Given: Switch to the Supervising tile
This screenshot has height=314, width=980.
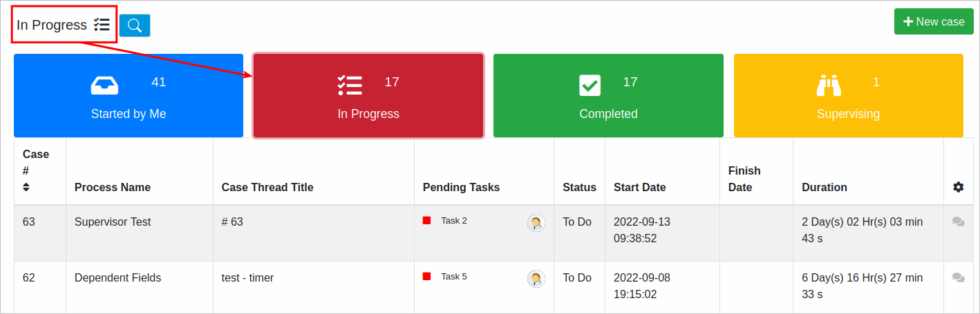Looking at the screenshot, I should coord(848,96).
